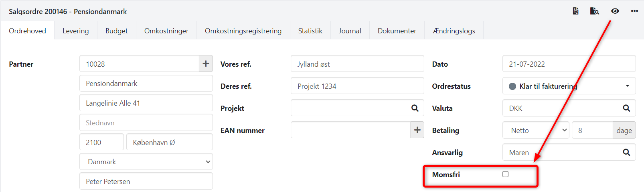Open the Danmark country dropdown
Image resolution: width=644 pixels, height=192 pixels.
[x=146, y=162]
